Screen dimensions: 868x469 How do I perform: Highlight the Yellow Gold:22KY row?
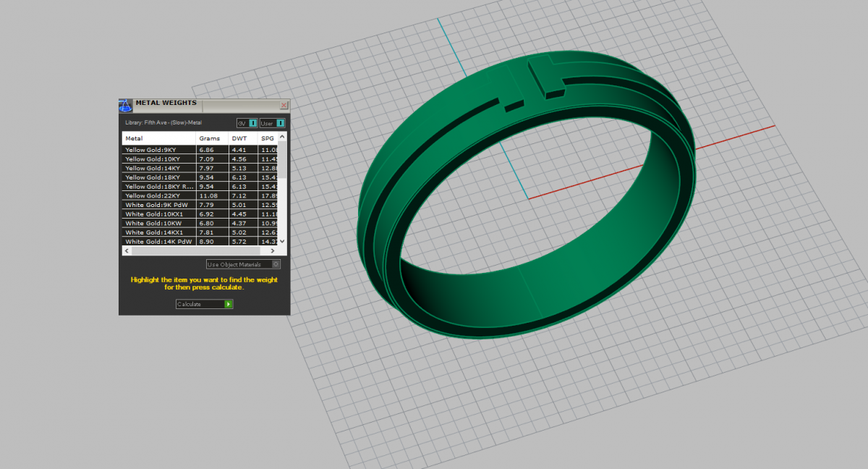point(158,195)
